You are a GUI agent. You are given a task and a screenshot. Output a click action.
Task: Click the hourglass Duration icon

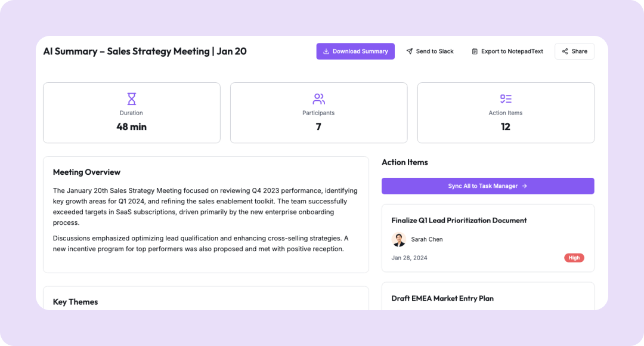(x=131, y=98)
